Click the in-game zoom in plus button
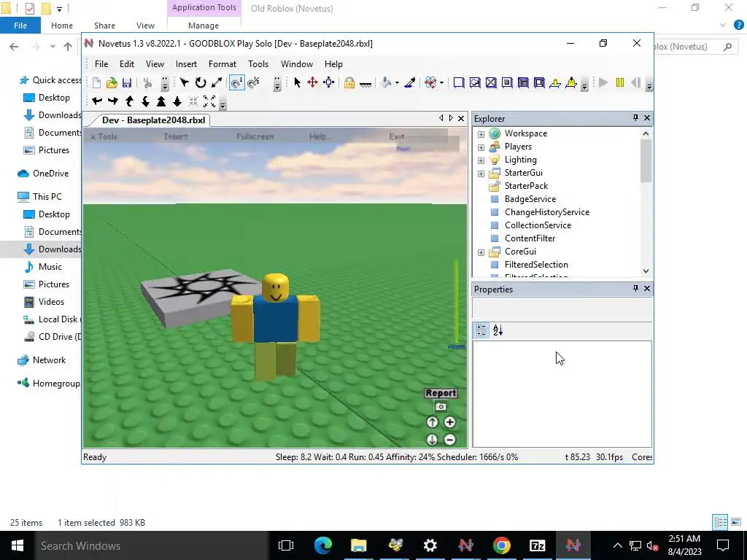Viewport: 747px width, 560px height. click(x=449, y=422)
